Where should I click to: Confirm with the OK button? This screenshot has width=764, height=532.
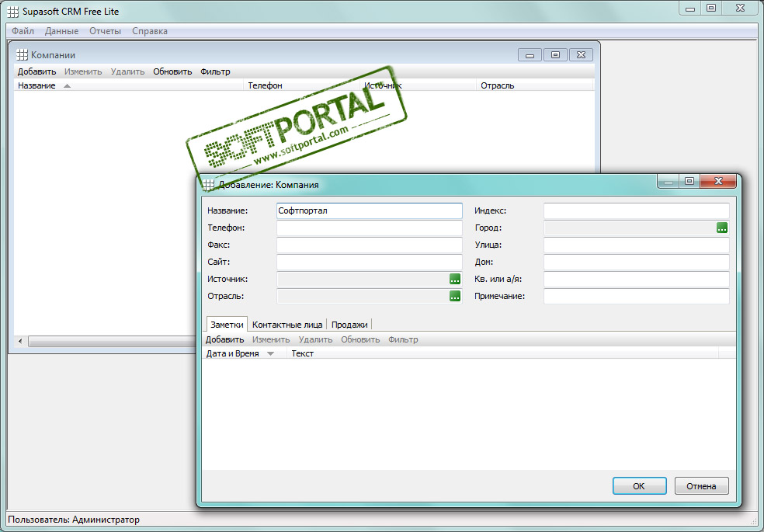pos(639,486)
